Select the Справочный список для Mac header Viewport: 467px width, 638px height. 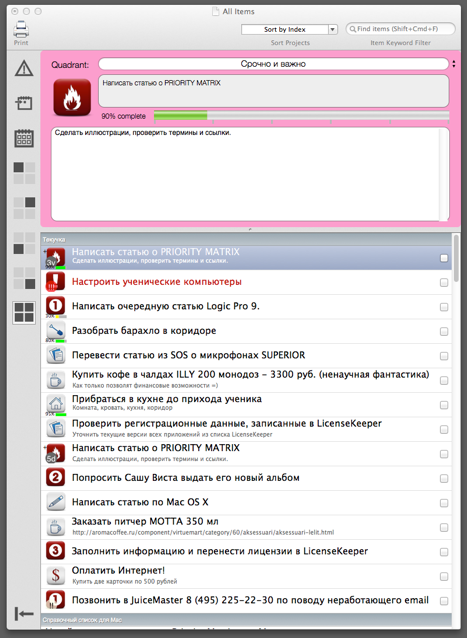246,620
